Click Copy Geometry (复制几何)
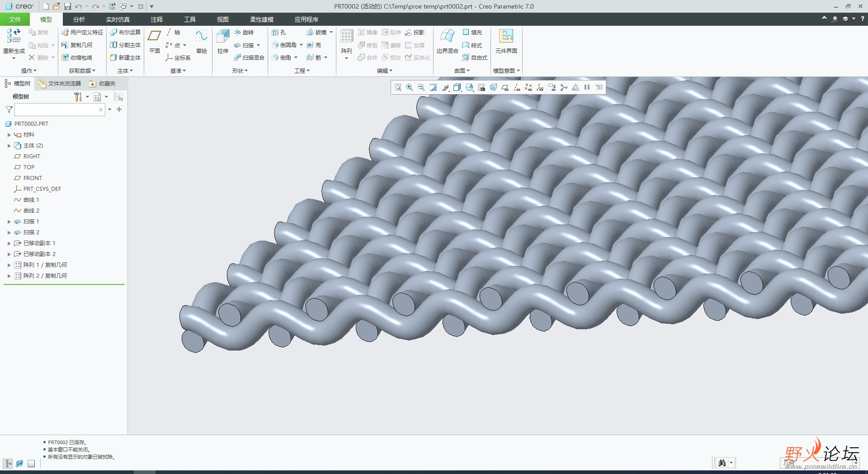Screen dimensions: 868x474 point(77,45)
